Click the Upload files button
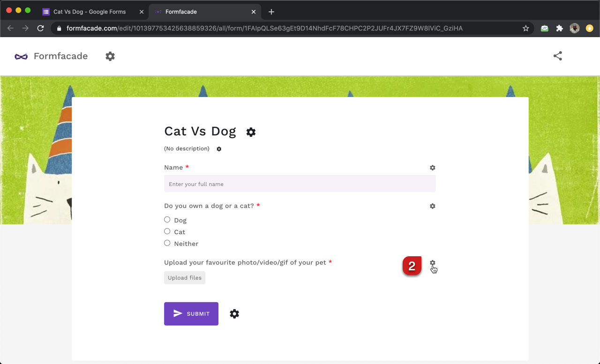600x364 pixels. pos(185,278)
